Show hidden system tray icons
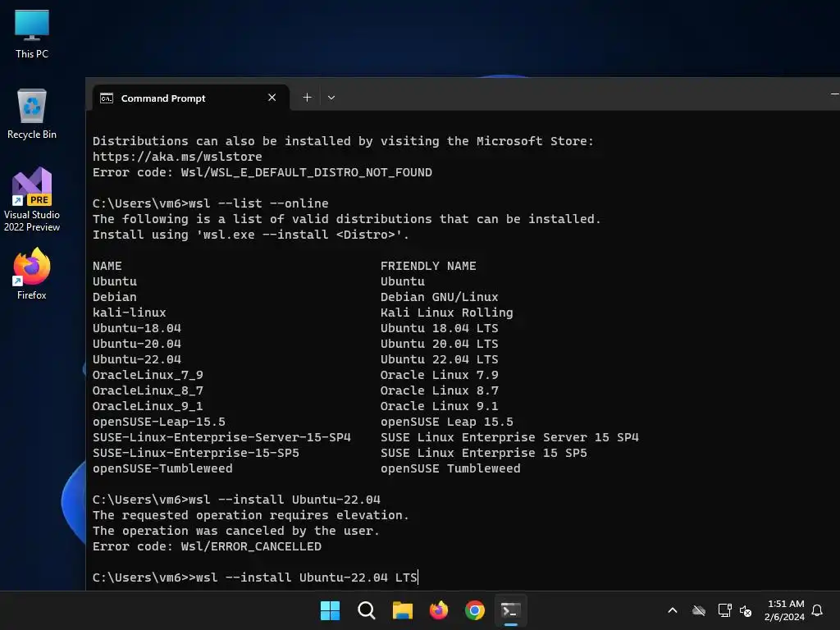 click(673, 610)
